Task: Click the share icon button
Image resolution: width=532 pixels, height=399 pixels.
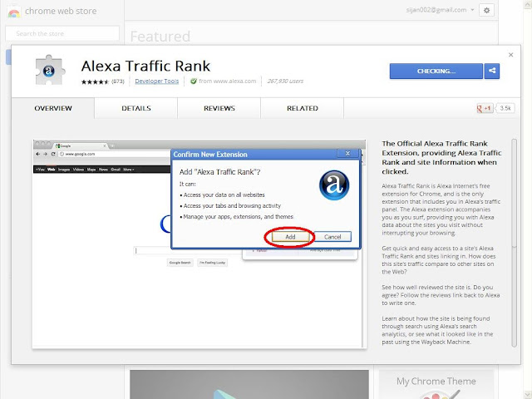Action: [x=492, y=71]
